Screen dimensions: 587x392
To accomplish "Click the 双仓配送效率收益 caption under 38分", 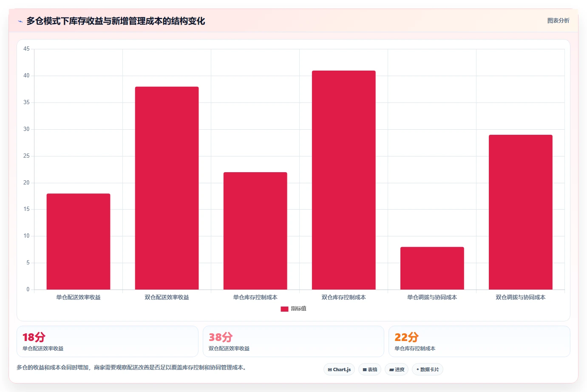I will point(229,348).
